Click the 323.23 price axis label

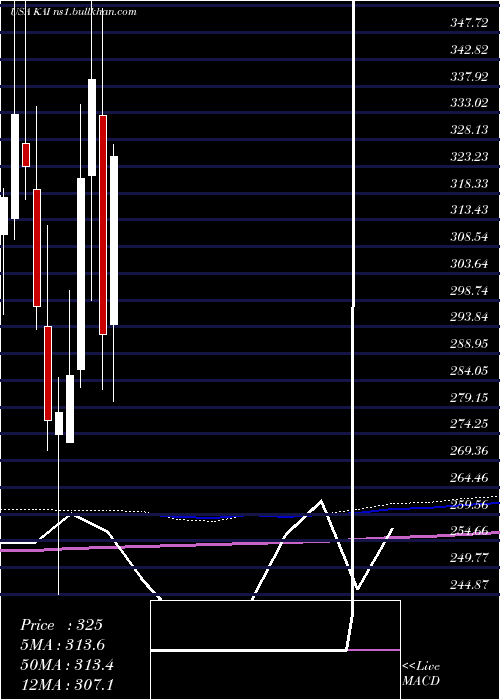pyautogui.click(x=469, y=157)
